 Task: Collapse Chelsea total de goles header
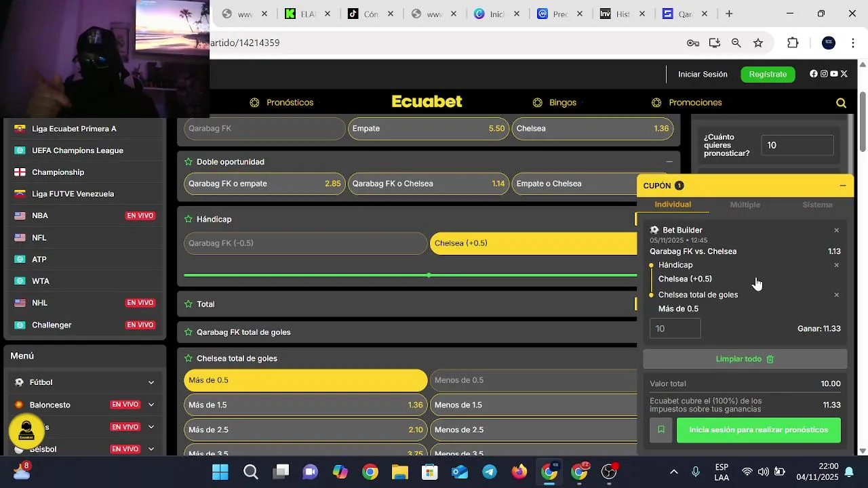[407, 359]
